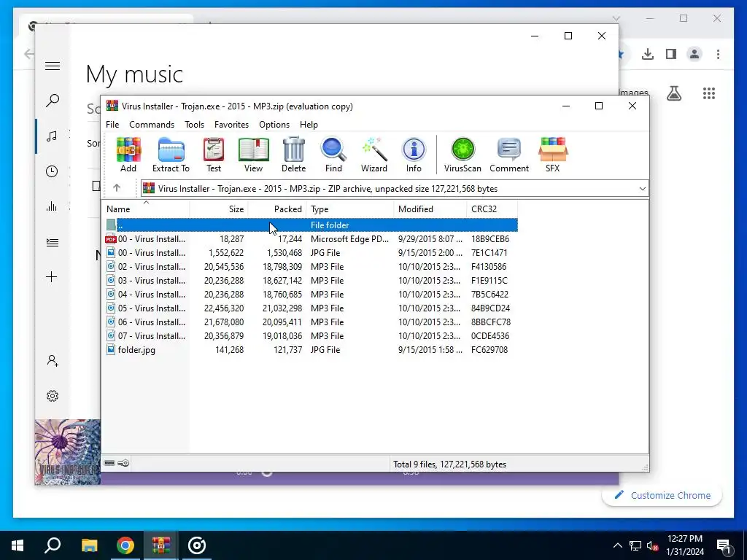
Task: Open the hamburger menu in music app
Action: (53, 66)
